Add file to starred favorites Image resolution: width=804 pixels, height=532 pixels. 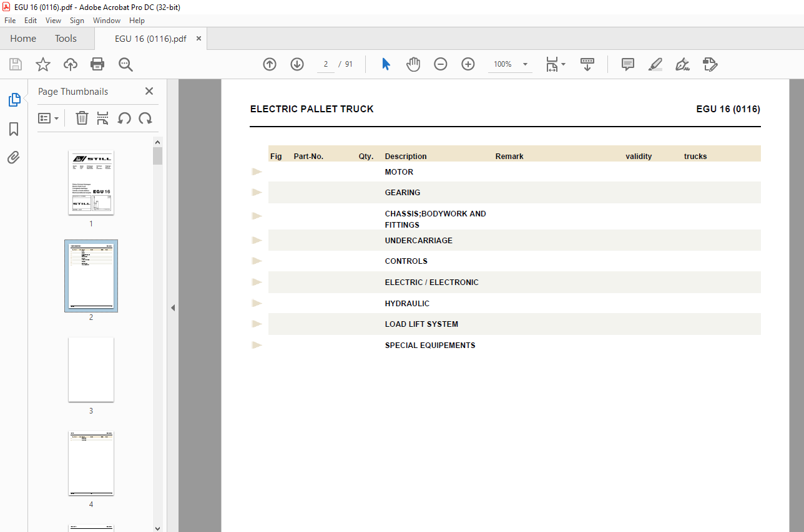point(42,64)
